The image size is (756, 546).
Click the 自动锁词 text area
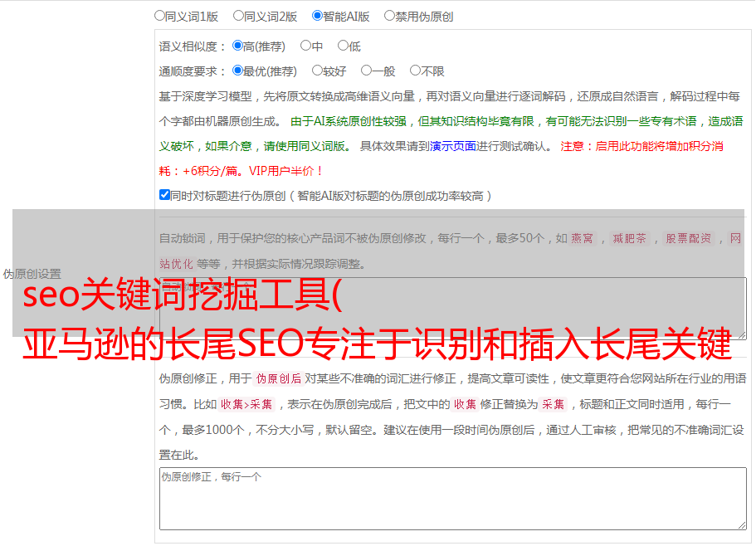point(453,309)
